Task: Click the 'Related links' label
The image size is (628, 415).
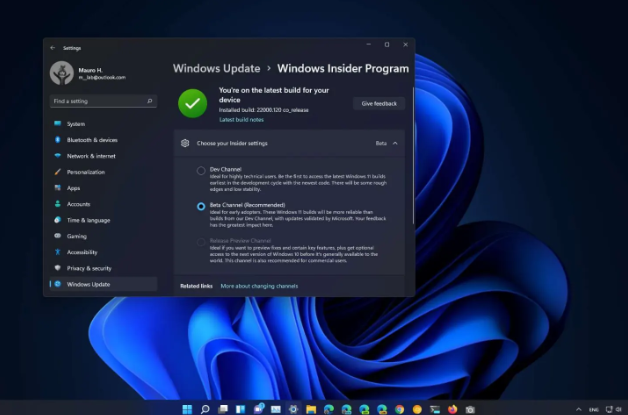Action: (196, 286)
